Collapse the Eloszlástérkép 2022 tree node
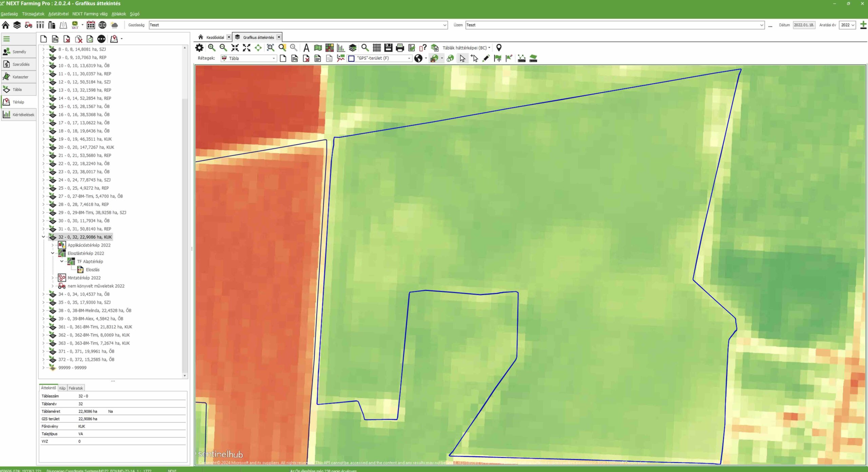The width and height of the screenshot is (868, 472). click(53, 253)
